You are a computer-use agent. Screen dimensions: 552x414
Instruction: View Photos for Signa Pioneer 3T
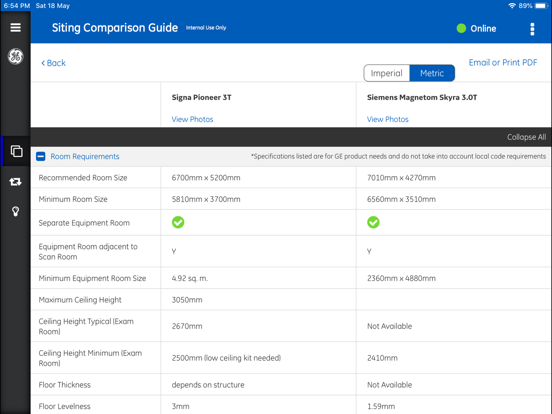click(x=192, y=119)
